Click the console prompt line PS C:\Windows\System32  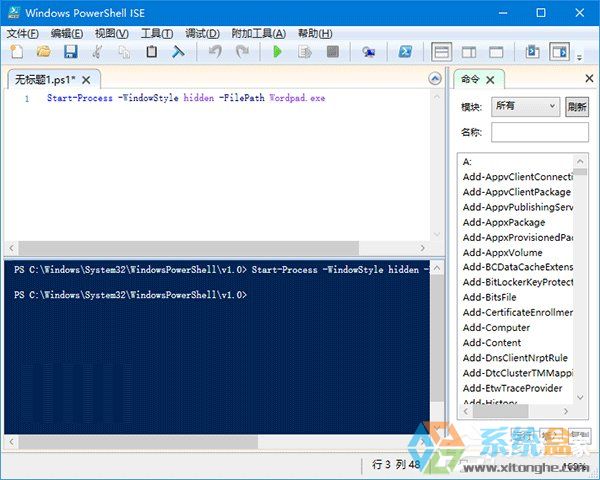[x=130, y=295]
